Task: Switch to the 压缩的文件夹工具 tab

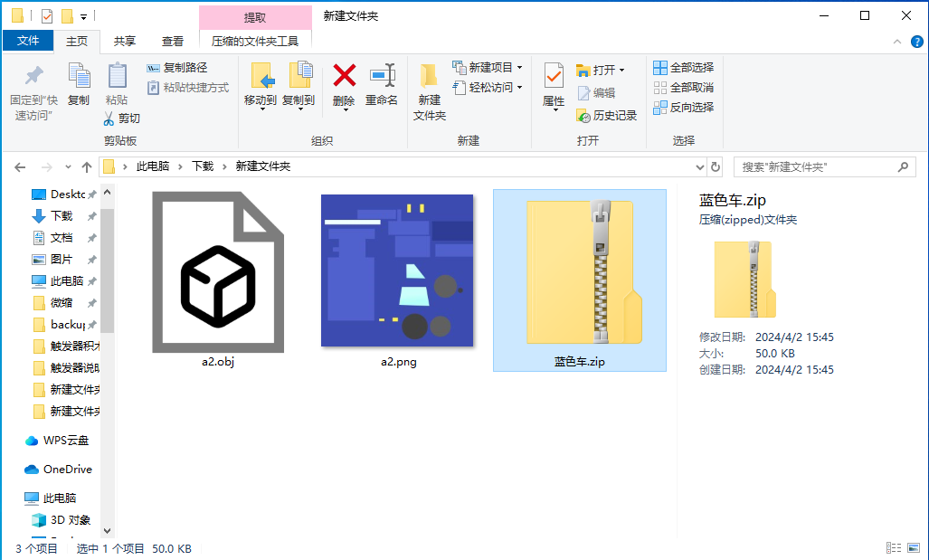Action: (255, 41)
